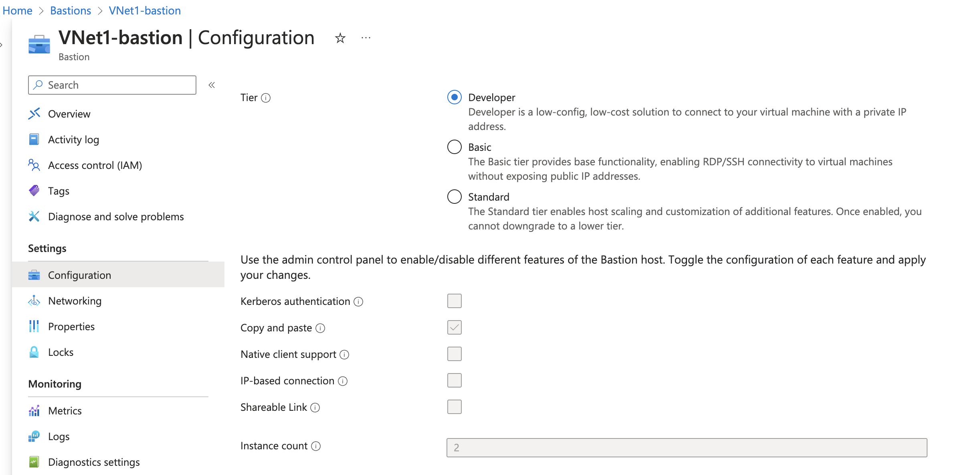Click the Locks padlock icon
This screenshot has width=980, height=475.
point(34,352)
